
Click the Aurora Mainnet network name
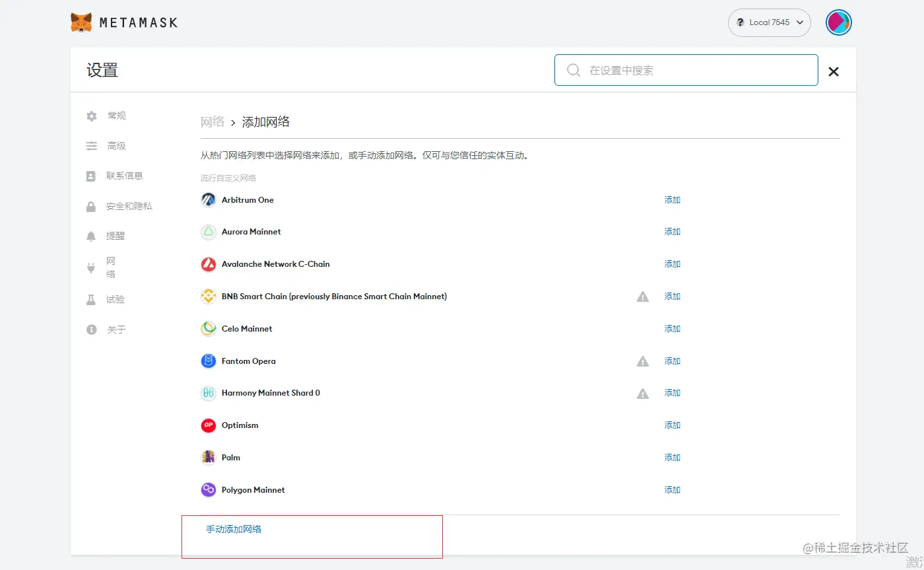pos(251,232)
